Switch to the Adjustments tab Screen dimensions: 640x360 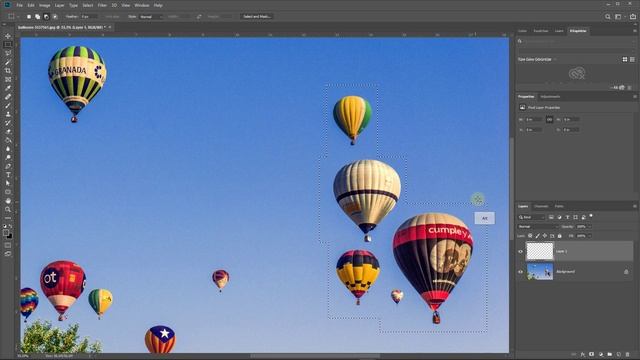point(550,97)
